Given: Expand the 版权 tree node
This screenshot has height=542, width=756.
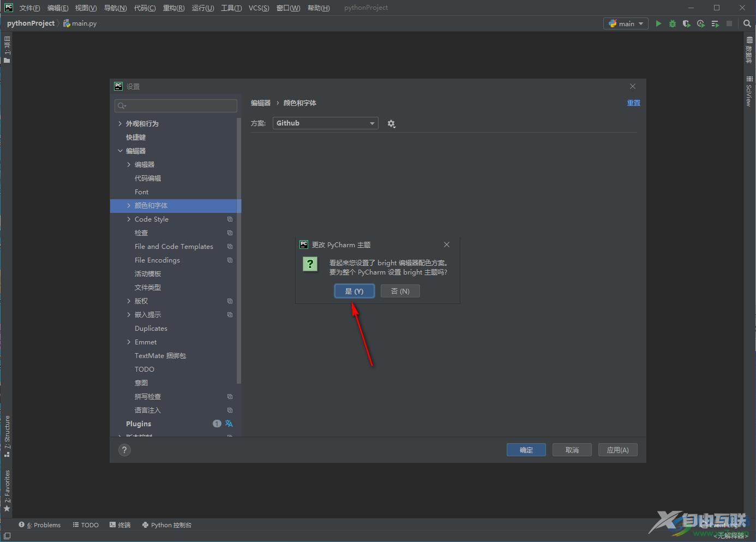Looking at the screenshot, I should 129,301.
